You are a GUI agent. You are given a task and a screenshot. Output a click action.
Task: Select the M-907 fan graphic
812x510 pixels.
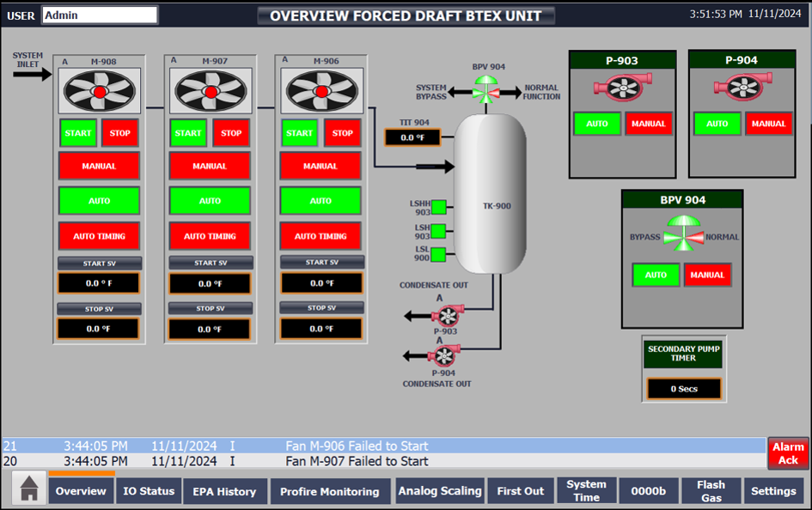point(210,91)
